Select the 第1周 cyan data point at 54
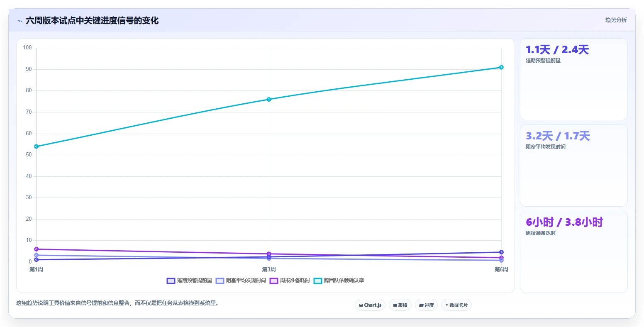The width and height of the screenshot is (644, 327). point(37,146)
